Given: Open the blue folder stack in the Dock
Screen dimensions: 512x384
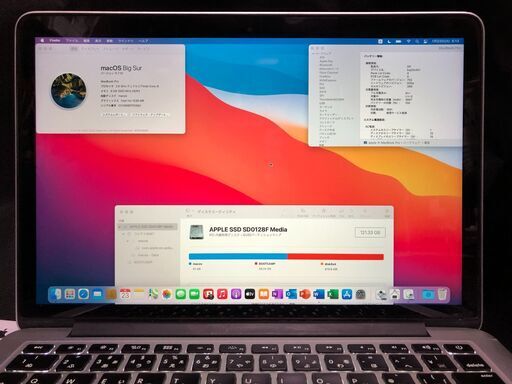Looking at the screenshot, I should pos(428,294).
